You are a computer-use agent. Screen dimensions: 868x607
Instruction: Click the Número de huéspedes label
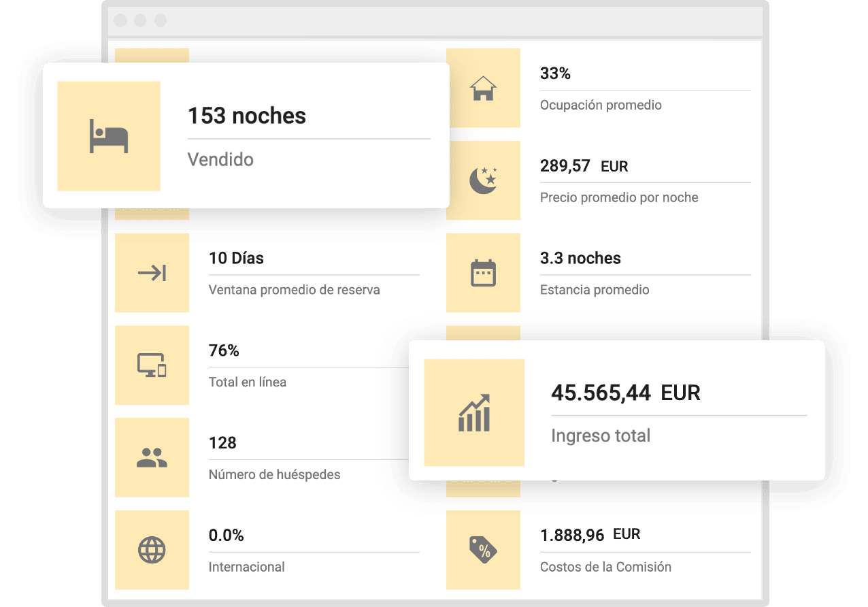click(x=274, y=474)
